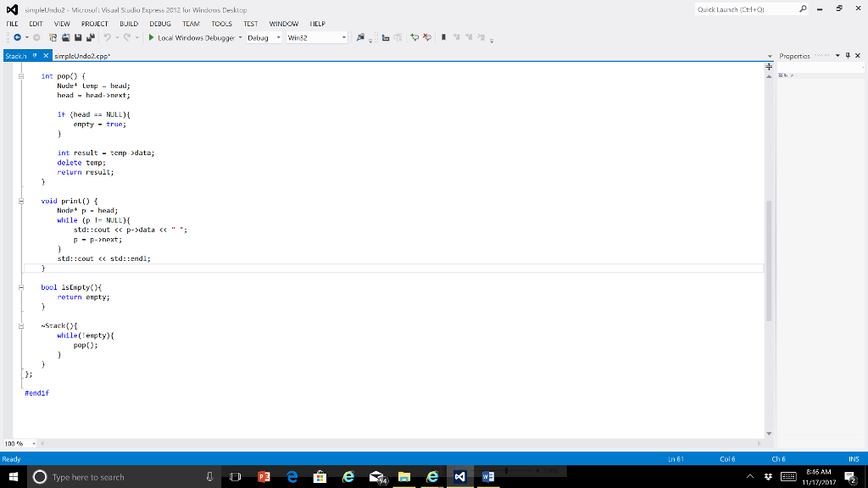
Task: Open the editor zoom level selector showing 100%
Action: [x=17, y=442]
